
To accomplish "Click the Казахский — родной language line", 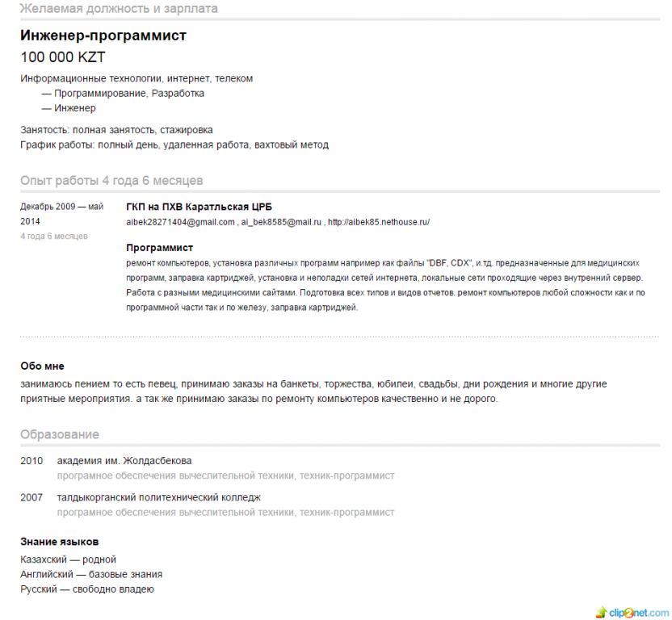I will [68, 559].
